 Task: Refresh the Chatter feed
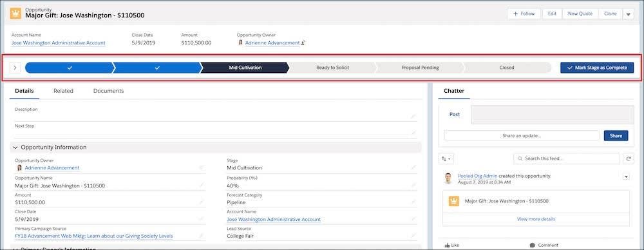628,159
